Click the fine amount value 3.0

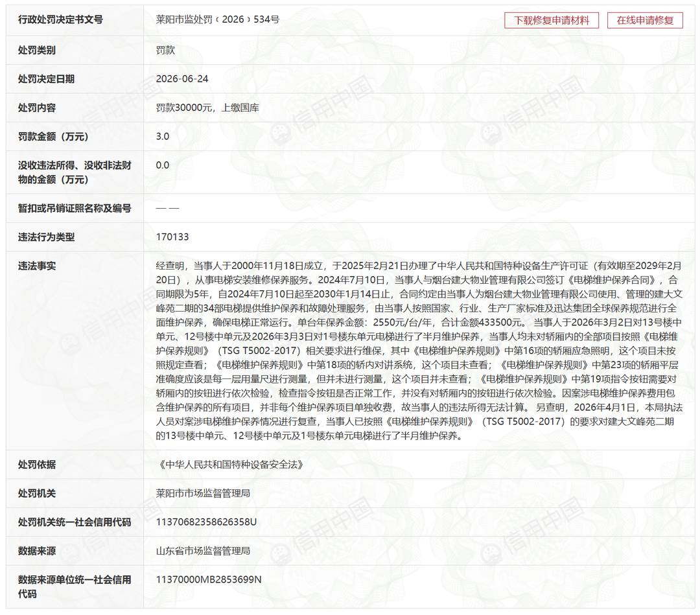click(163, 136)
